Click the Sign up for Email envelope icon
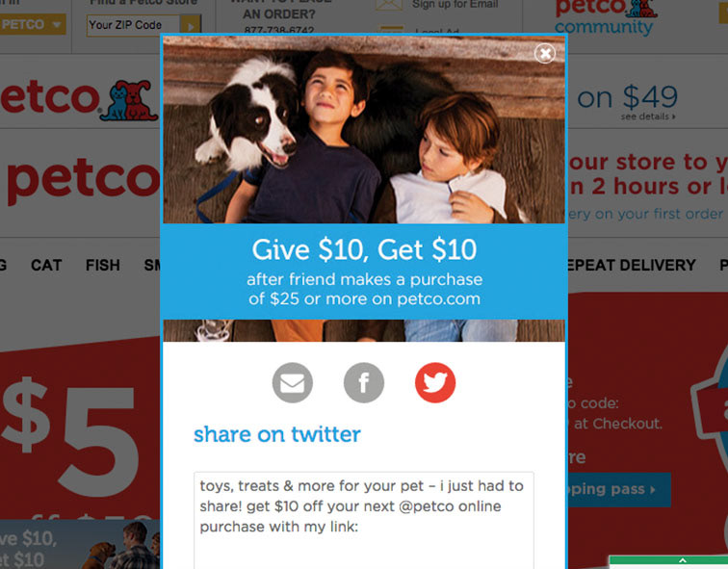 (x=389, y=5)
